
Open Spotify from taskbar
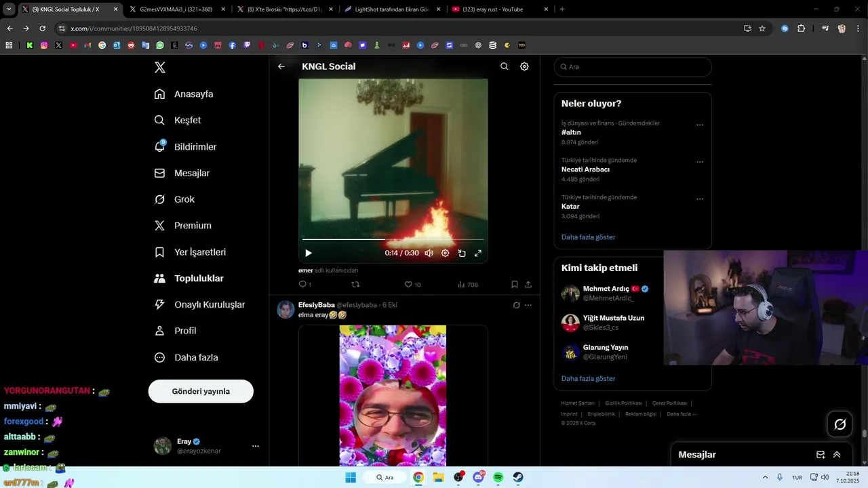(498, 477)
